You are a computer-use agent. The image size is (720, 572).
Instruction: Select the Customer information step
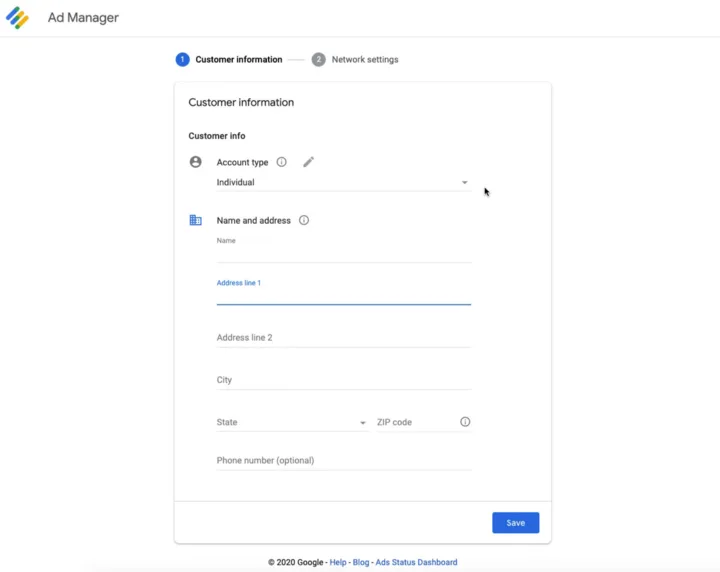tap(229, 60)
